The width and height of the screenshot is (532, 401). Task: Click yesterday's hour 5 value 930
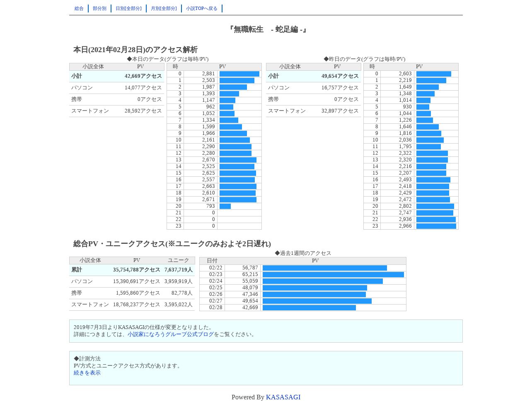(407, 107)
